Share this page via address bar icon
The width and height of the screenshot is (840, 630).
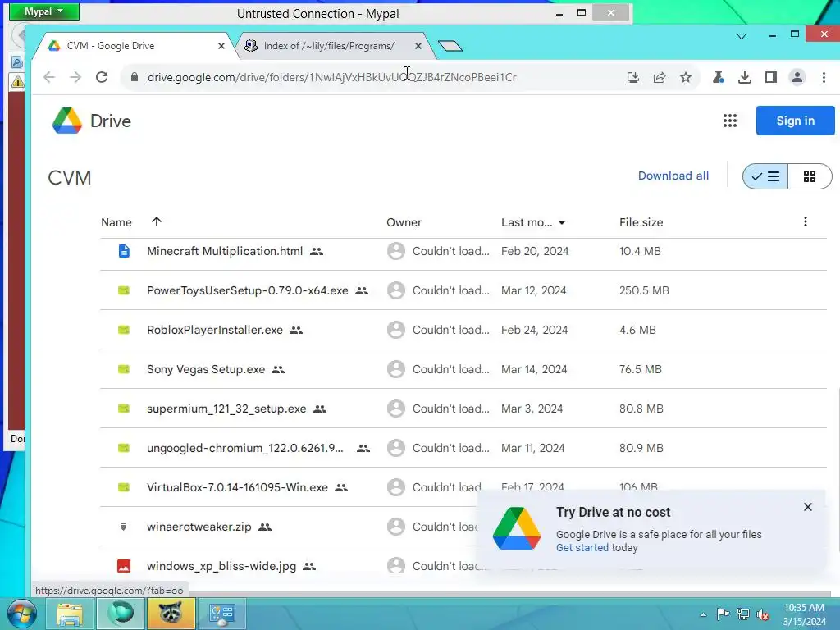660,77
